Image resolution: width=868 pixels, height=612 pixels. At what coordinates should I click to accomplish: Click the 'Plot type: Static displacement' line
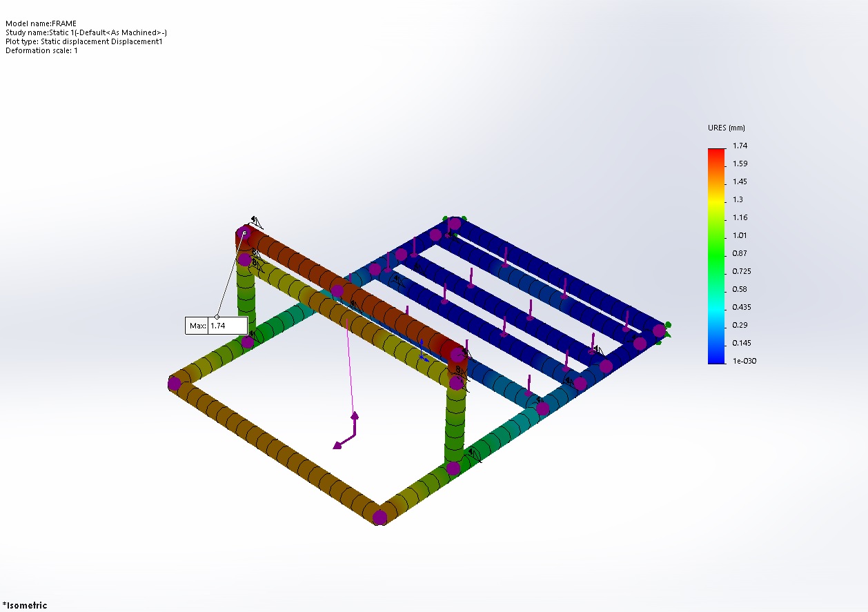pos(84,41)
